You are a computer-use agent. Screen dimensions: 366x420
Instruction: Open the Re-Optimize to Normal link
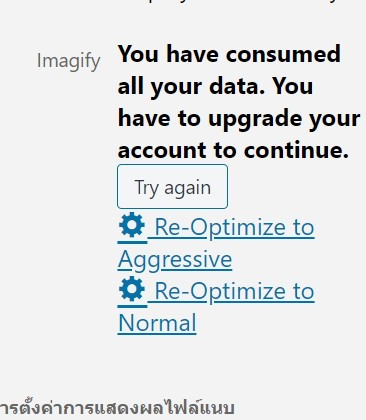[216, 307]
